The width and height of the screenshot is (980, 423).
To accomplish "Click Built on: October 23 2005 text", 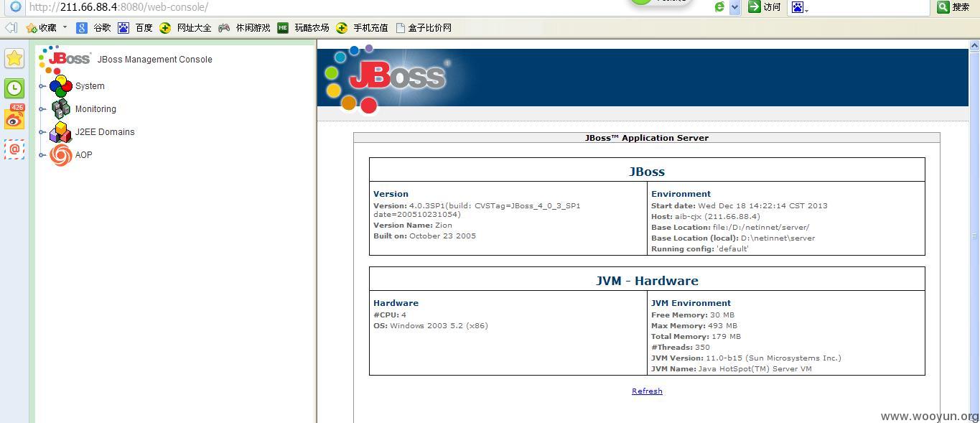I will coord(424,236).
